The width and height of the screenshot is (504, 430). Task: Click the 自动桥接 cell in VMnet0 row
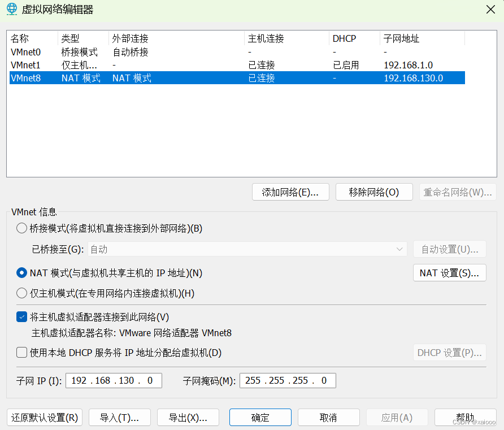(x=130, y=52)
